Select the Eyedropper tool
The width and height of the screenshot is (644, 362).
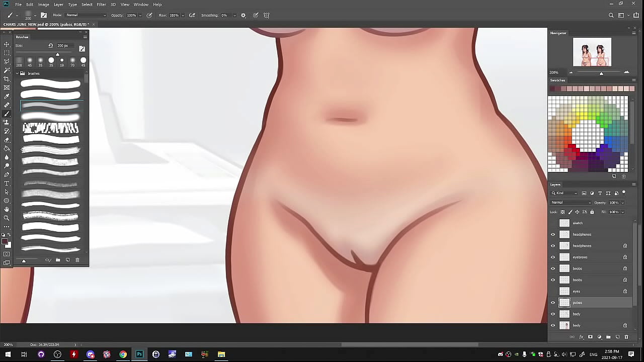[7, 97]
